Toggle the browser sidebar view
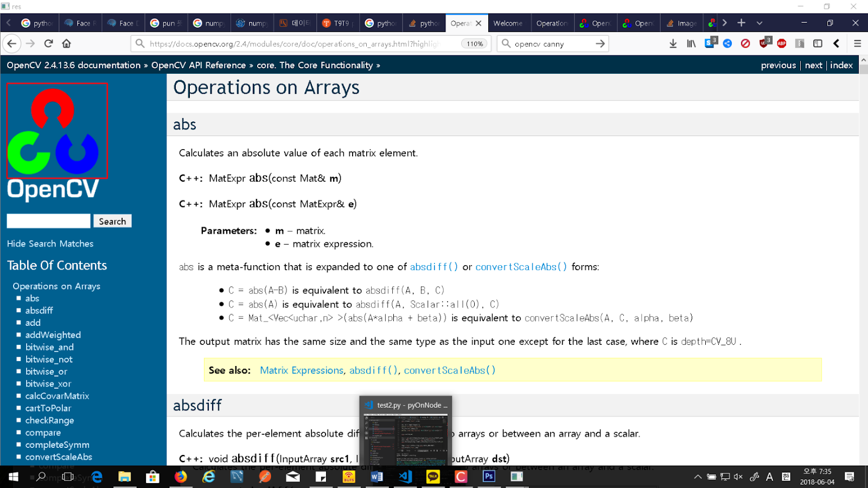 [x=817, y=43]
